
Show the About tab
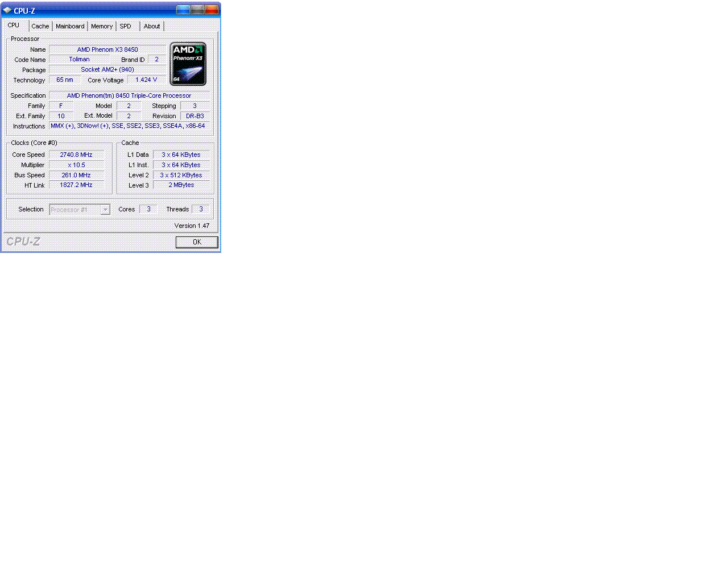click(152, 26)
